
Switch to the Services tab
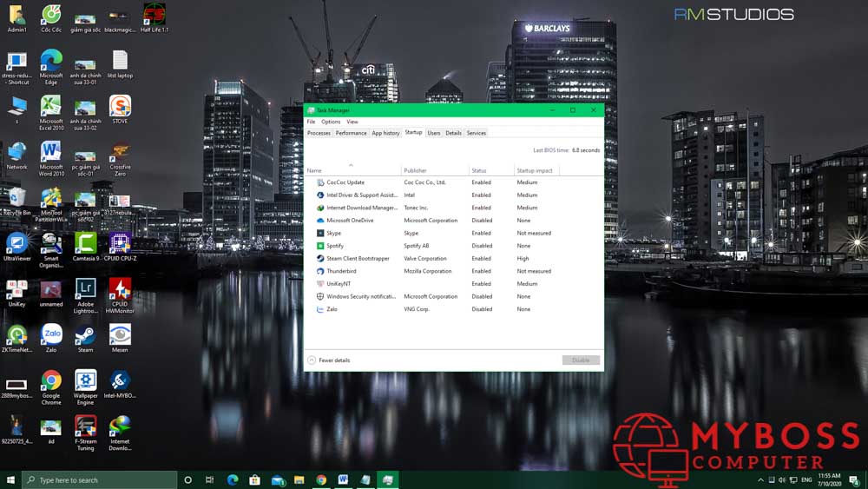pyautogui.click(x=476, y=134)
